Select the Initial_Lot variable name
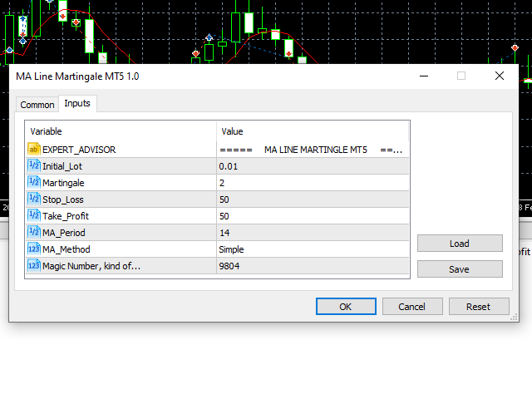This screenshot has width=532, height=399. pyautogui.click(x=62, y=166)
